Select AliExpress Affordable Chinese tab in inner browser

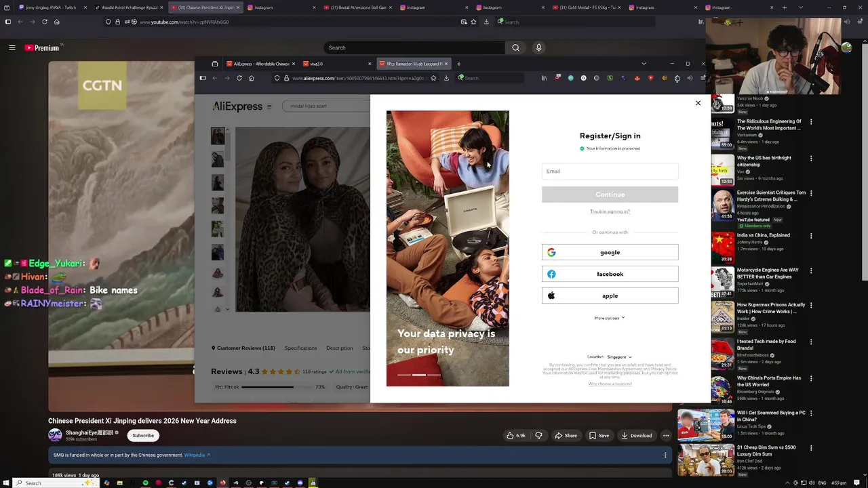tap(260, 64)
